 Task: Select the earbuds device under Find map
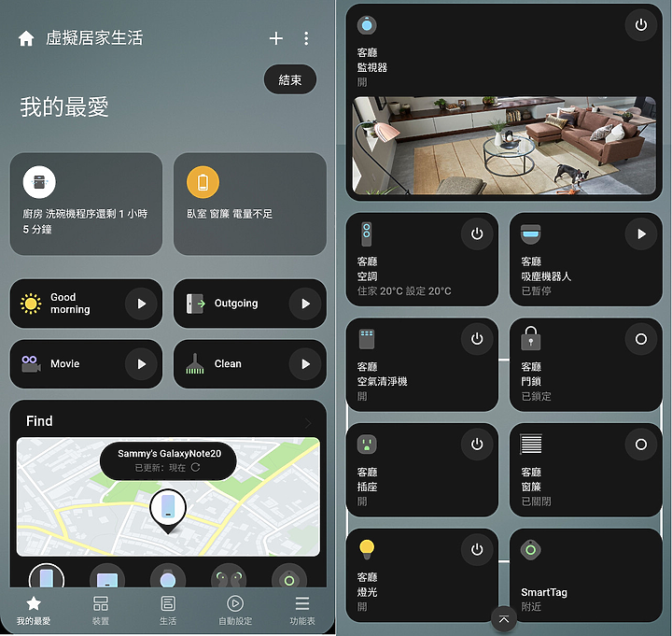[229, 577]
